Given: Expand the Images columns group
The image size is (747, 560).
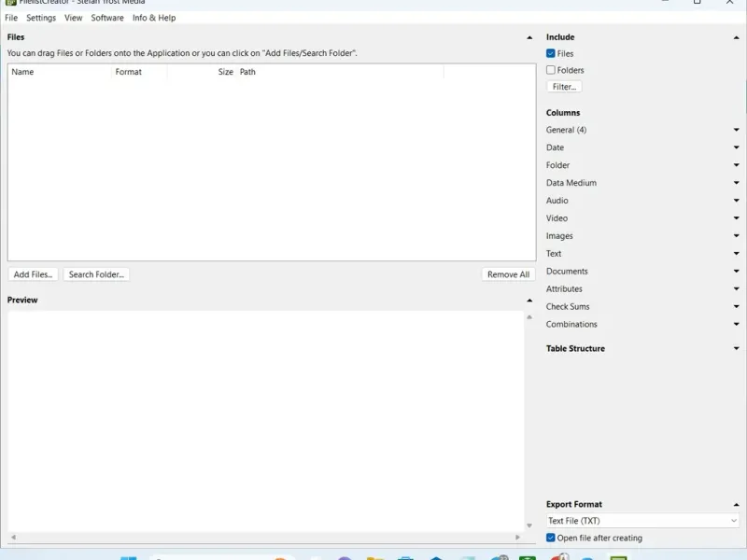Looking at the screenshot, I should pyautogui.click(x=736, y=236).
